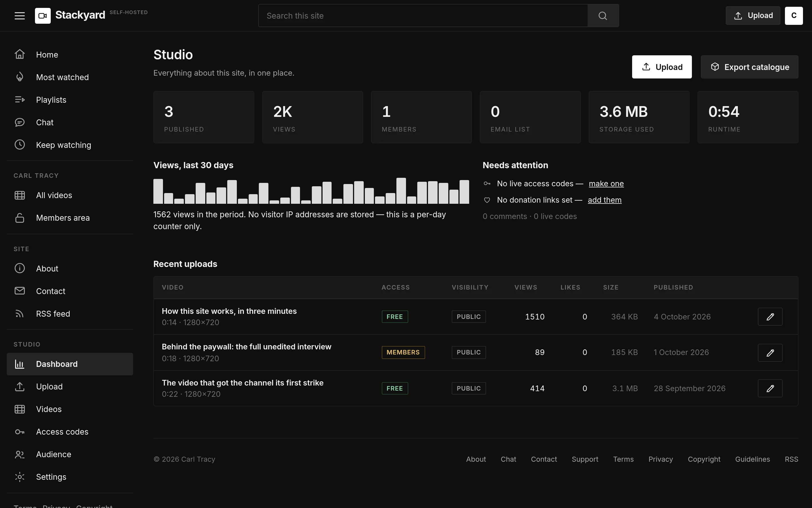Image resolution: width=812 pixels, height=508 pixels.
Task: Click Export catalogue button
Action: [749, 67]
